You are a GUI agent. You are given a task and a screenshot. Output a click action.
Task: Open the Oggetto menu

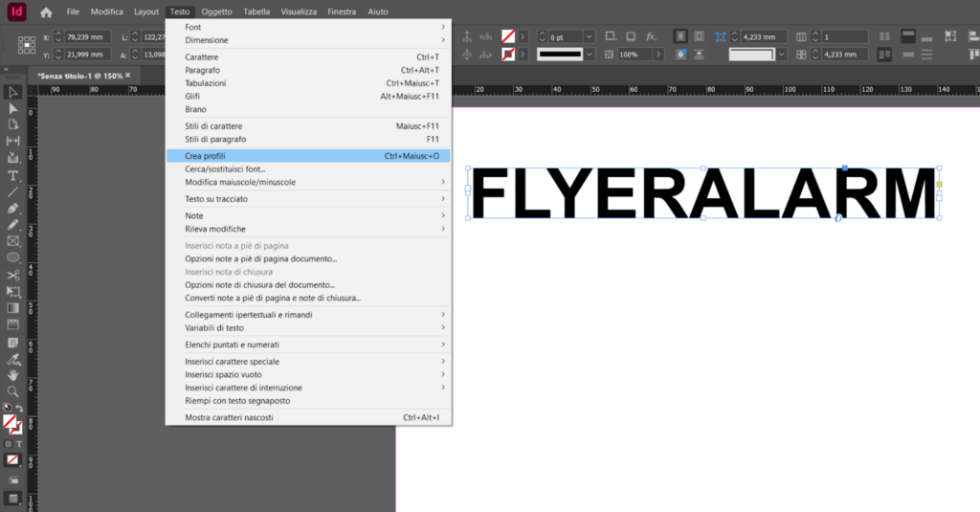216,11
